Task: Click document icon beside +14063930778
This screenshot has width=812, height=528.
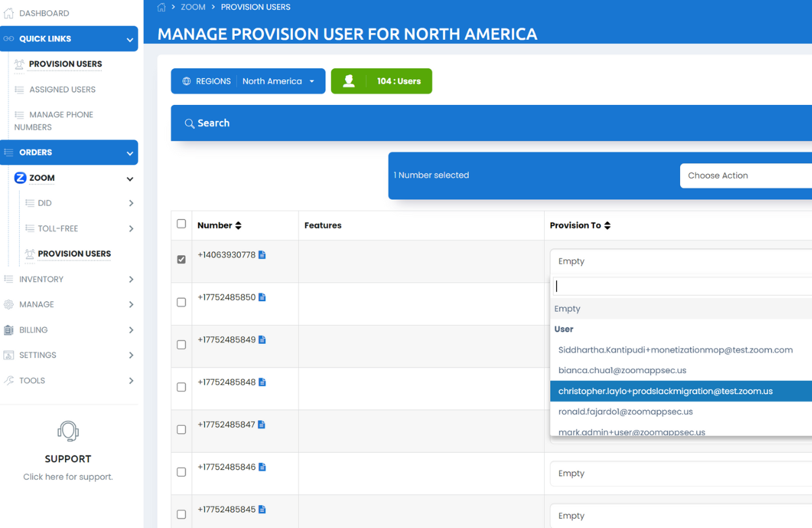Action: [x=262, y=255]
